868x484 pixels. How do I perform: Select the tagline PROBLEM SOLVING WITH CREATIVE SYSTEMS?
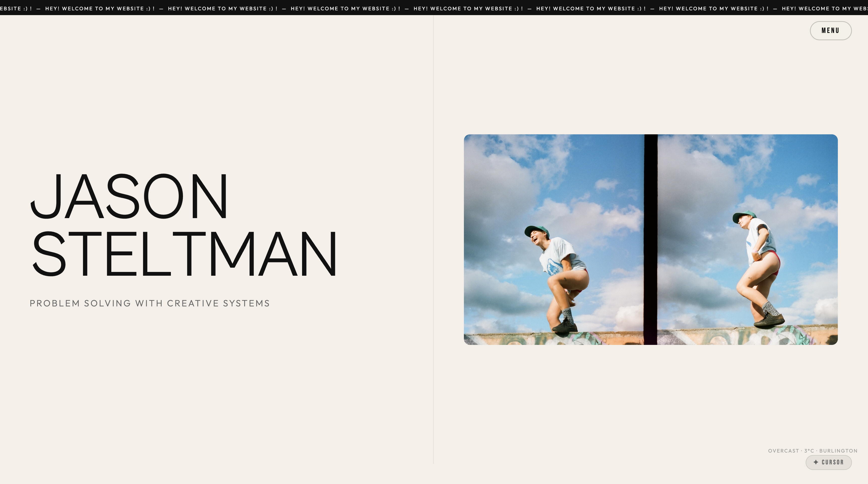coord(149,303)
